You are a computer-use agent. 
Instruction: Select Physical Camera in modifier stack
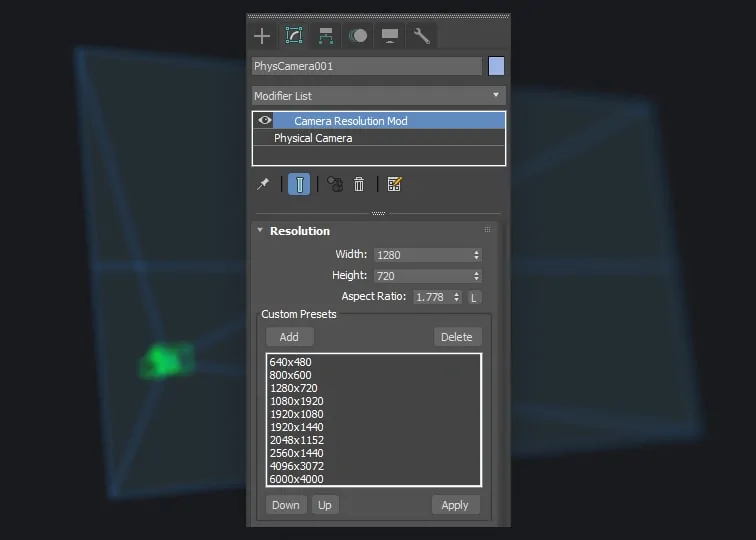click(x=313, y=138)
